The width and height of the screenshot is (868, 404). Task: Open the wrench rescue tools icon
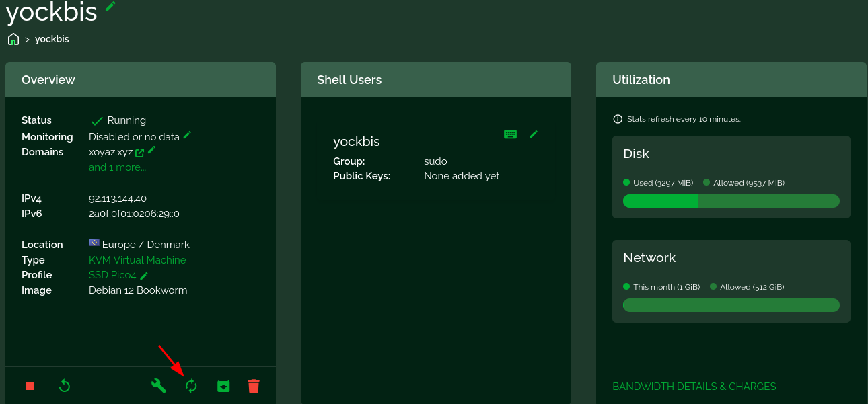159,386
